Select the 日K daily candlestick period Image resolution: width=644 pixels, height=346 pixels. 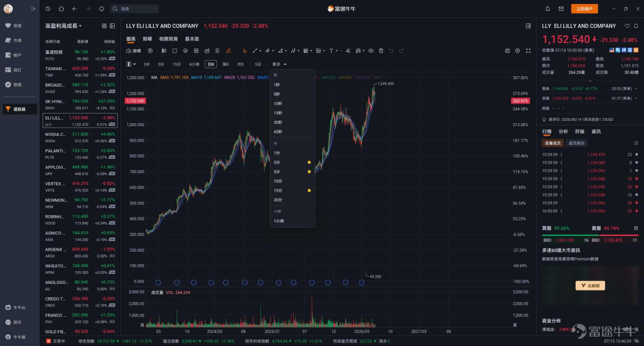click(x=211, y=64)
